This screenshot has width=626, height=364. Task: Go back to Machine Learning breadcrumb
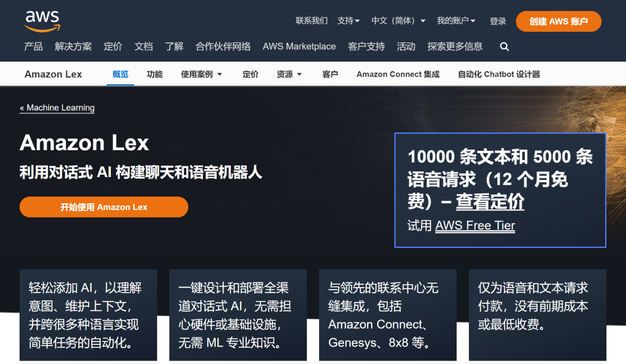coord(57,108)
